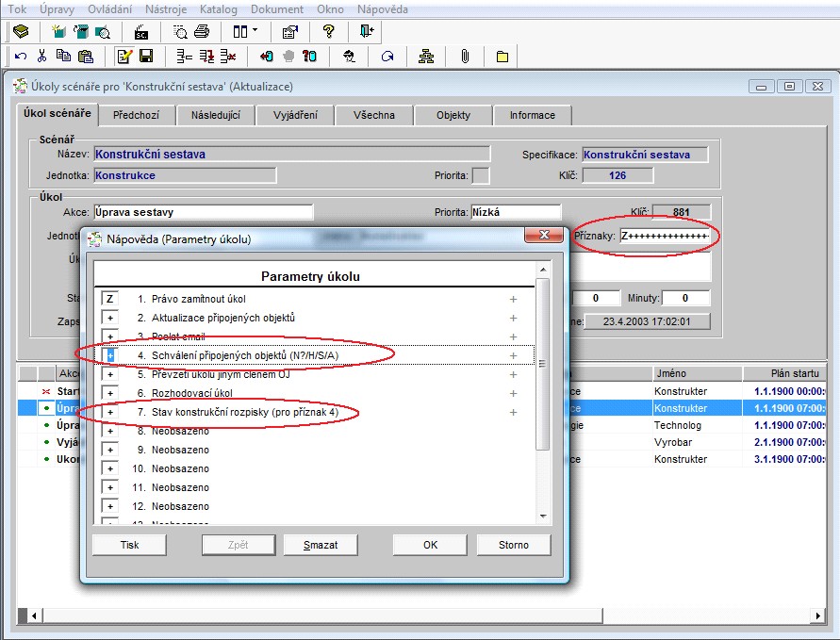Click the delete list row icon with red X

pos(228,57)
